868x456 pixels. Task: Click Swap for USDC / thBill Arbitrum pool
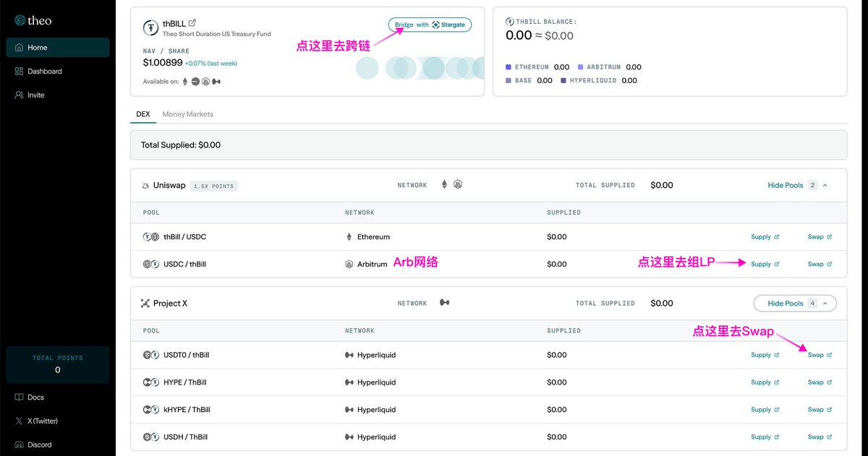tap(820, 264)
